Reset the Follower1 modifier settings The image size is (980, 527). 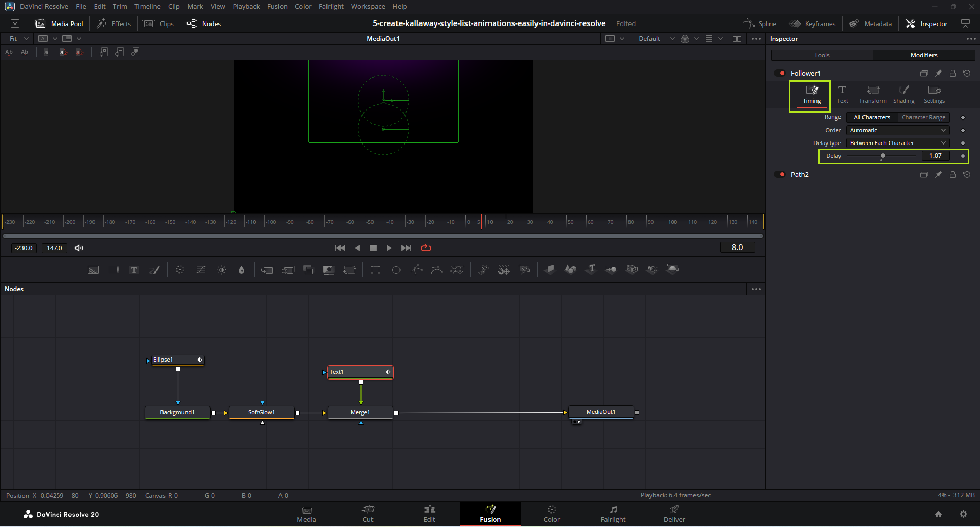[967, 73]
